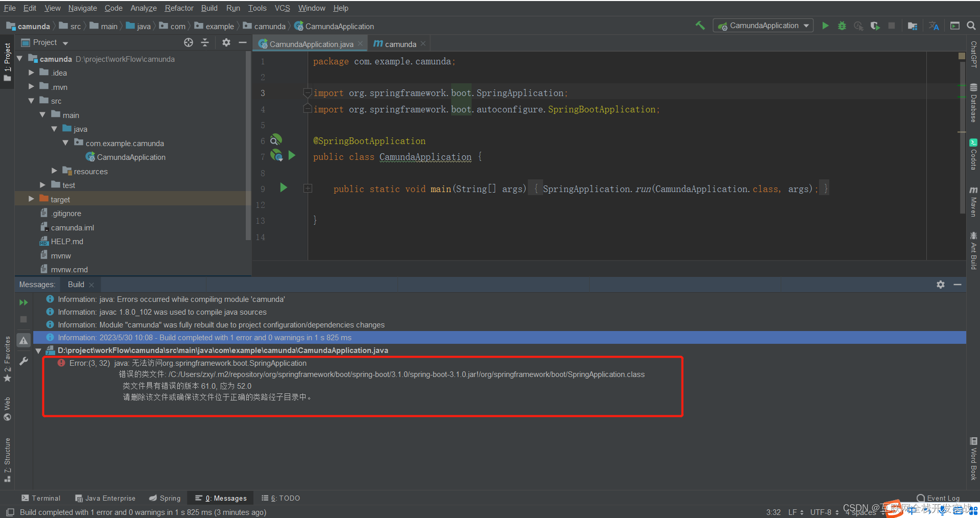Open Project Structure icon
The image size is (980, 518).
(913, 26)
